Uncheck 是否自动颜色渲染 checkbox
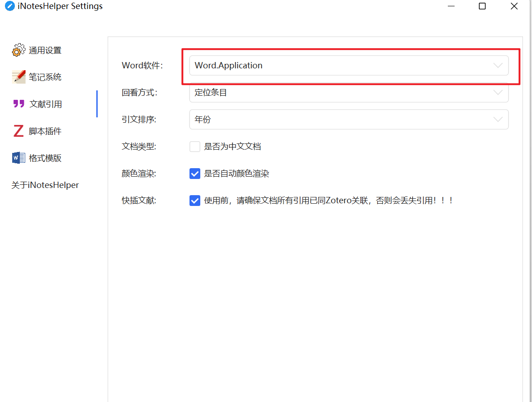Screen dimensions: 532x402 tap(195, 174)
